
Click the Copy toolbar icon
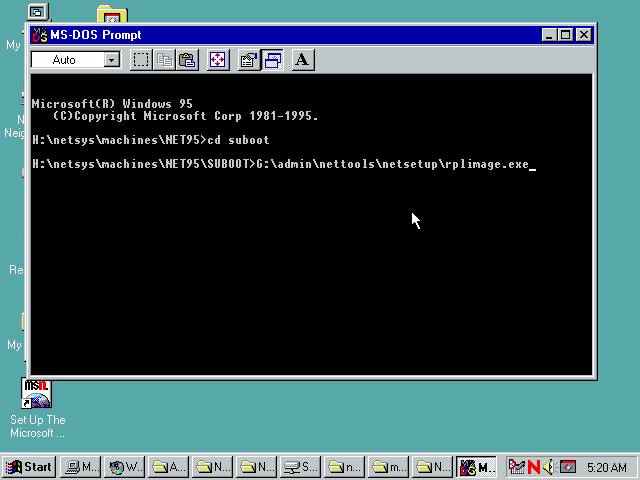pyautogui.click(x=164, y=60)
